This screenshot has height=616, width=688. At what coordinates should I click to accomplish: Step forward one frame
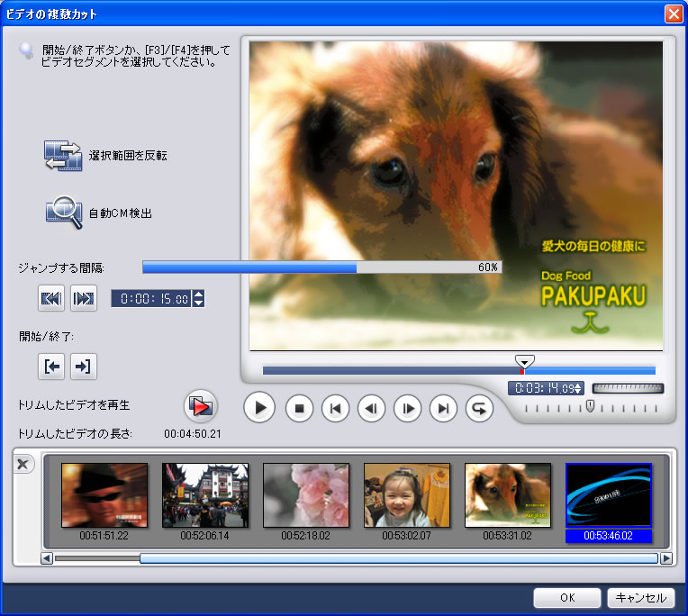tap(408, 409)
